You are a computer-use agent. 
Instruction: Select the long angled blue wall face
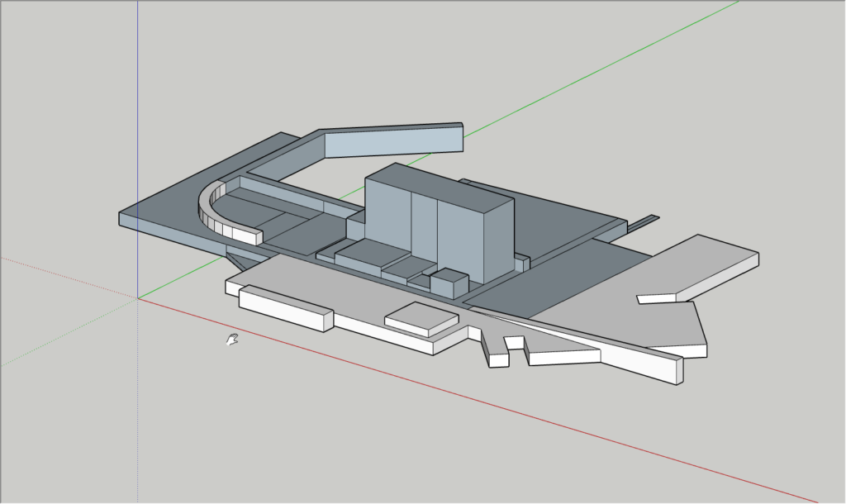[392, 141]
